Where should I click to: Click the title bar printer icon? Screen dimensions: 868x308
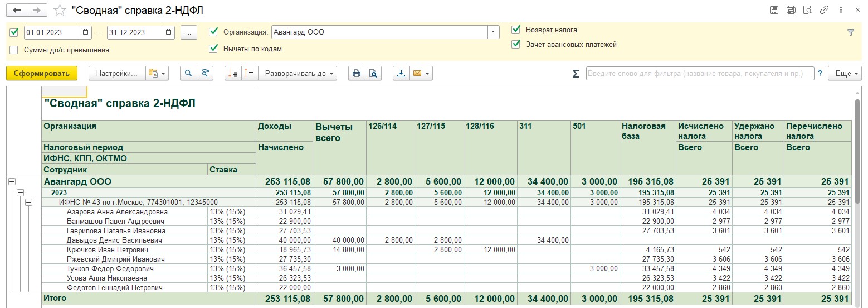(791, 10)
